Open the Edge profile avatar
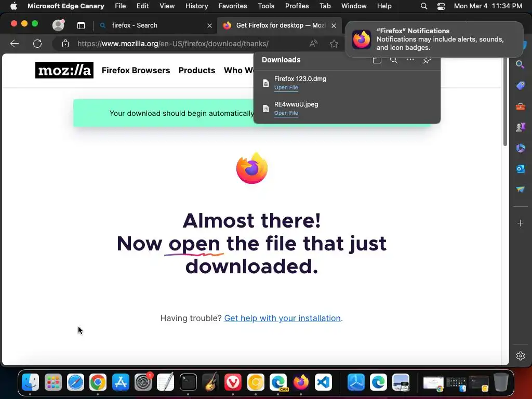This screenshot has width=532, height=399. (x=58, y=25)
